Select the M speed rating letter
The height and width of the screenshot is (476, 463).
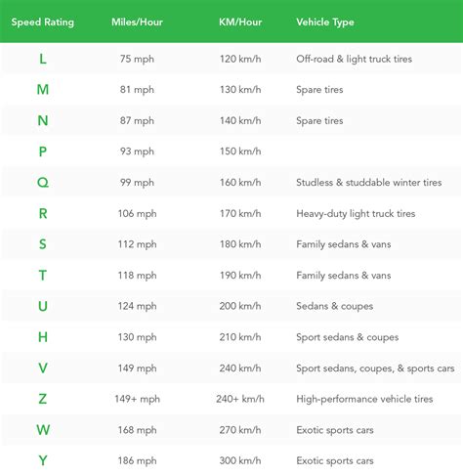click(x=43, y=90)
